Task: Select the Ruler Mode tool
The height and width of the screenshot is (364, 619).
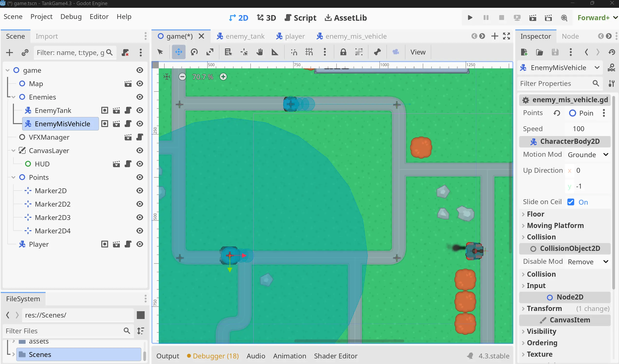Action: pyautogui.click(x=275, y=52)
